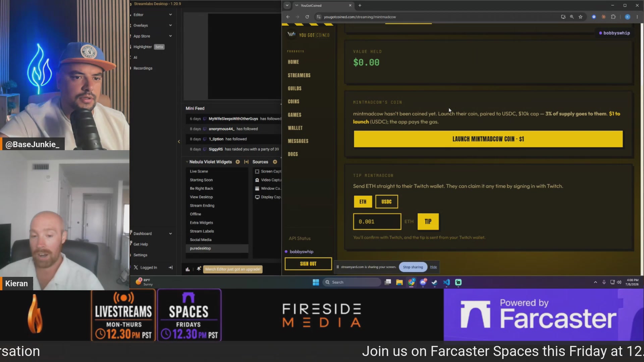Switch to the YouGotCoined browser tab
The image size is (644, 362).
[323, 5]
